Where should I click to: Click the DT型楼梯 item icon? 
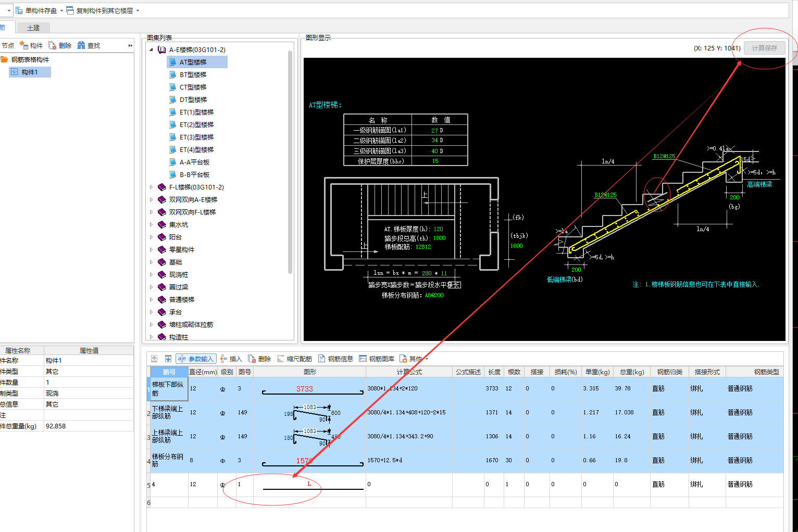click(172, 99)
